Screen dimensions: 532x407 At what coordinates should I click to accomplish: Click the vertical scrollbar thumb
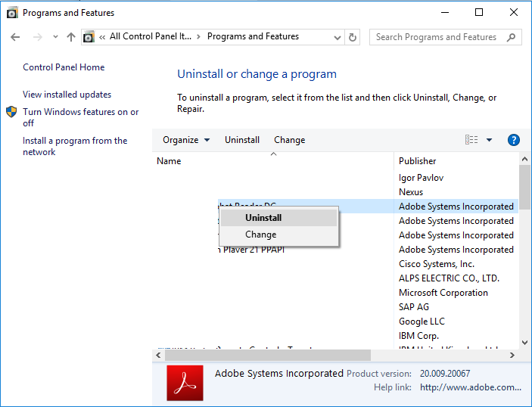[x=525, y=187]
